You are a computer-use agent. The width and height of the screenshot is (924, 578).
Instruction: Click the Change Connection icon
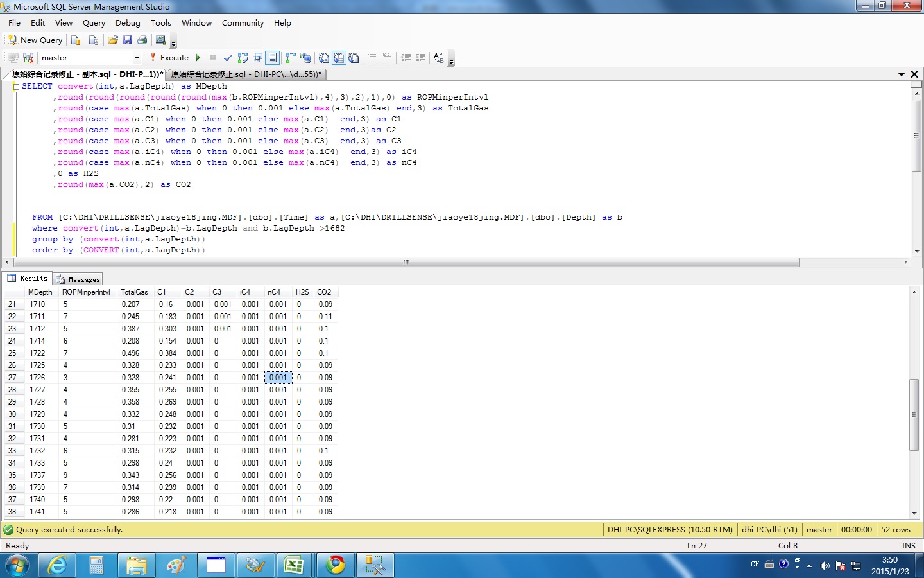pyautogui.click(x=28, y=58)
